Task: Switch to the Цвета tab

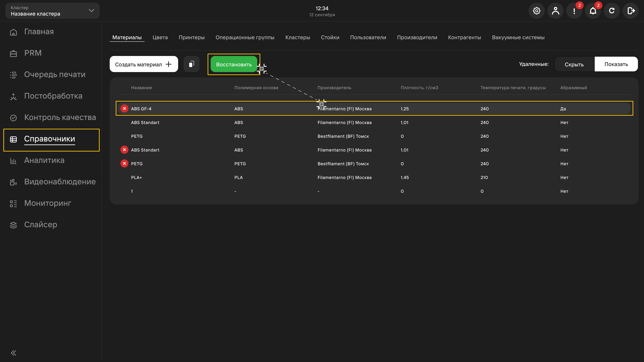Action: (x=160, y=38)
